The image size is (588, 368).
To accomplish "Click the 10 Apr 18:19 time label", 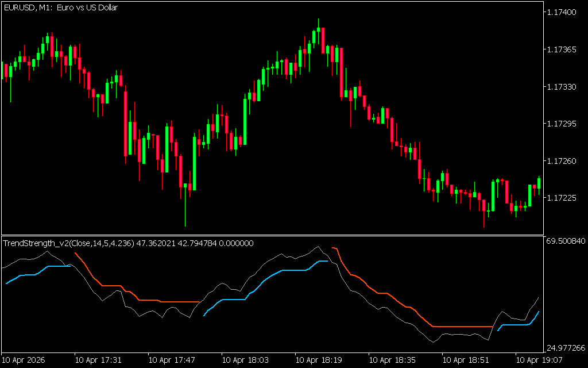I will [319, 361].
